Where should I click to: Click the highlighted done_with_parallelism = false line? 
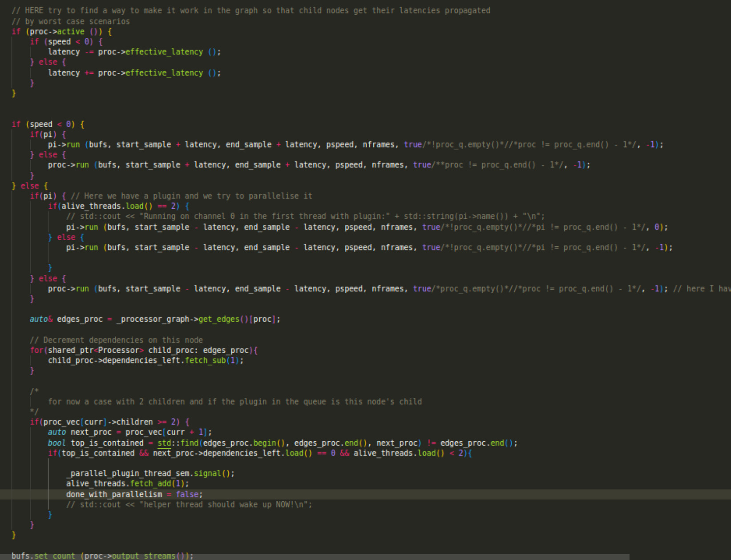(134, 495)
